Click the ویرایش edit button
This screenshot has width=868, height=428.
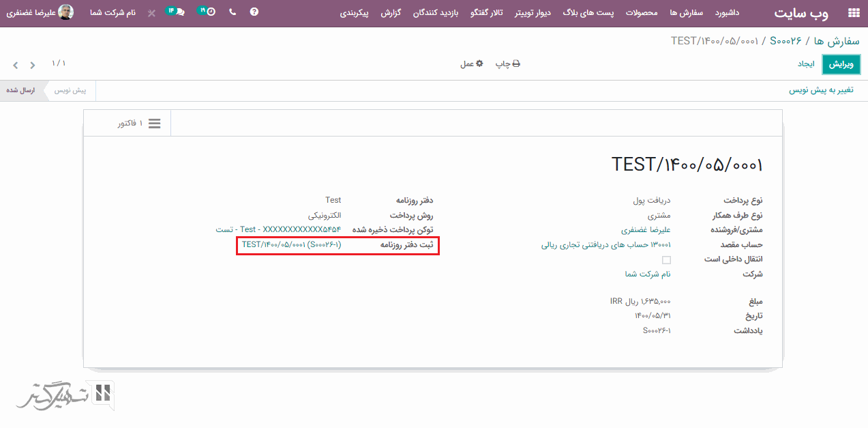[x=841, y=64]
